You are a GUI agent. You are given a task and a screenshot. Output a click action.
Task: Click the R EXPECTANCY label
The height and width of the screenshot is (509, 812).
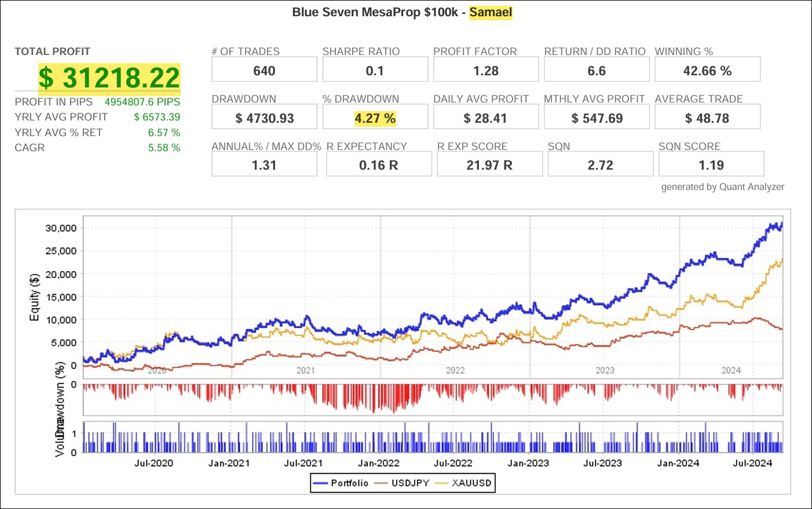click(x=367, y=147)
